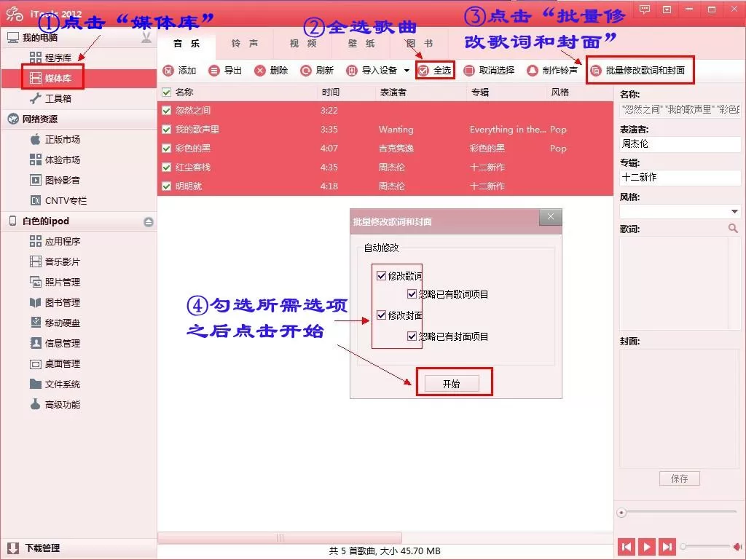Click 导入设备 in the toolbar
The width and height of the screenshot is (746, 560).
click(x=372, y=71)
